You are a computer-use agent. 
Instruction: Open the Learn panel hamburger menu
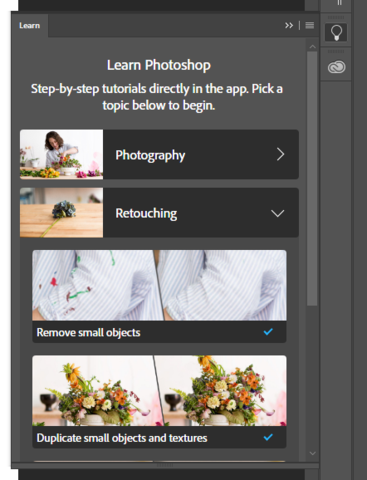pyautogui.click(x=310, y=25)
